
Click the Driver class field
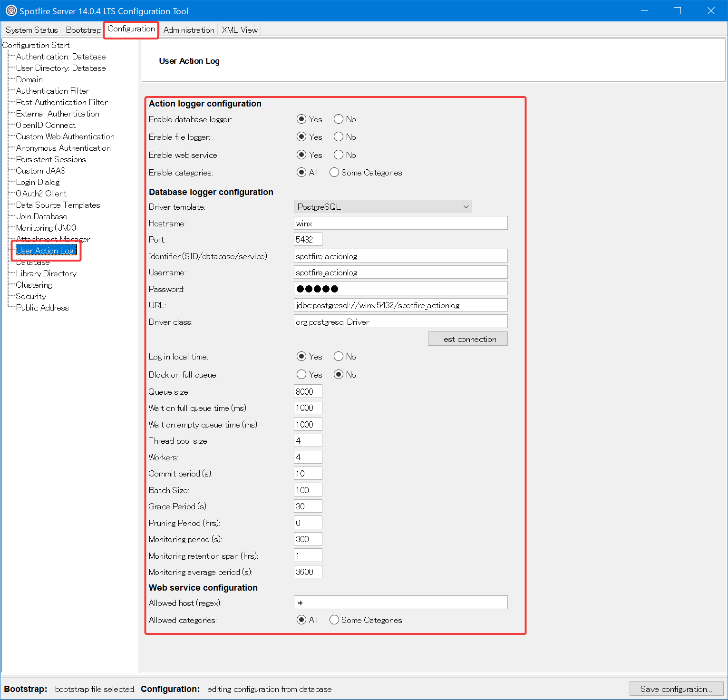click(401, 321)
